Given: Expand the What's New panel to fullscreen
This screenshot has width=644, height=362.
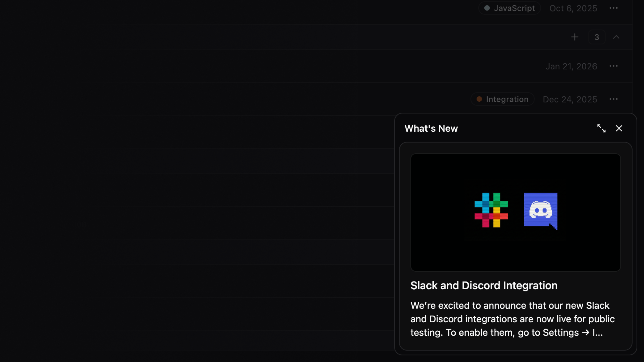Looking at the screenshot, I should coord(601,128).
